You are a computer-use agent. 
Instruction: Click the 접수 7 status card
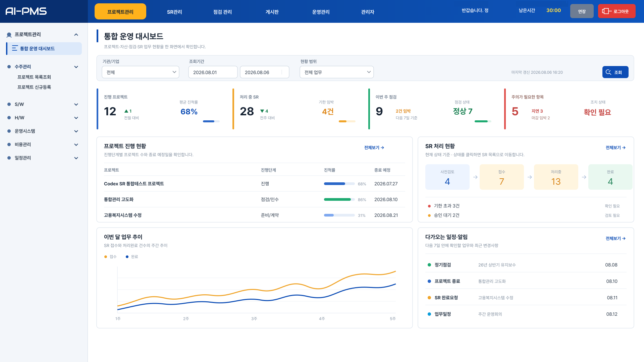(x=501, y=177)
